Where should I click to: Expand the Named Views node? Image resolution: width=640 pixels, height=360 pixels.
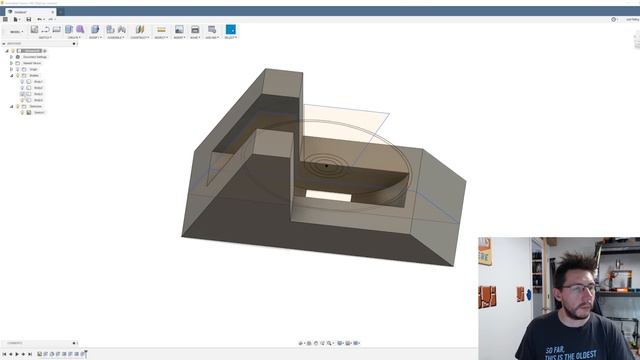pos(11,63)
